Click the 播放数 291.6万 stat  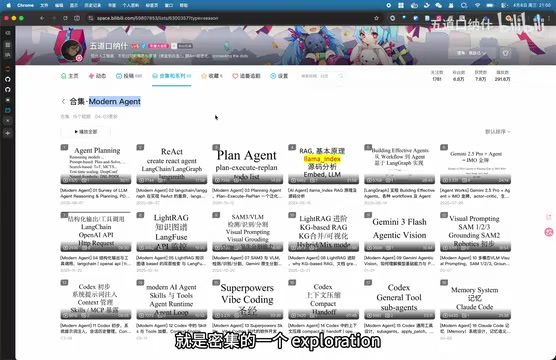coord(502,76)
